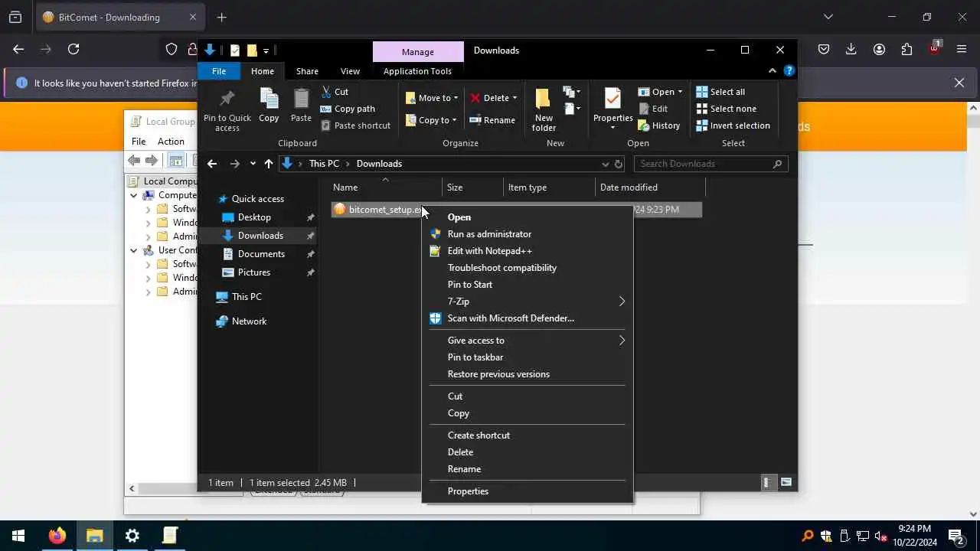Open Windows Start menu
Image resolution: width=980 pixels, height=551 pixels.
click(18, 536)
